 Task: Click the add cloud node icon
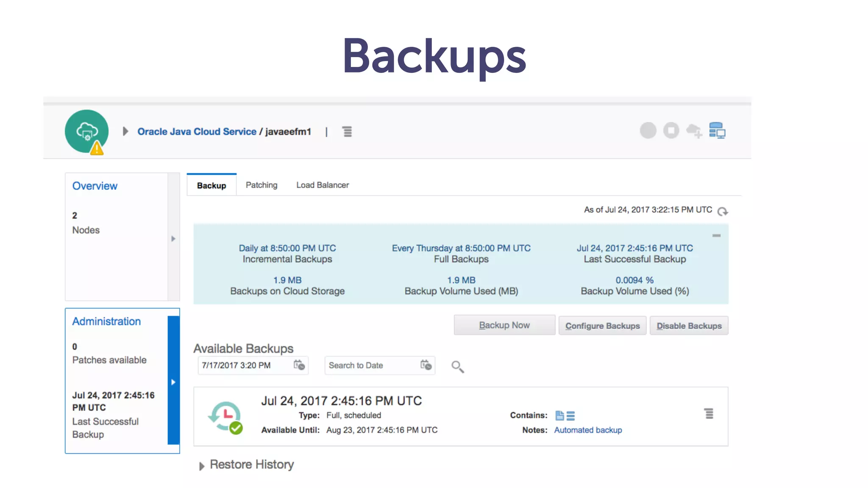pos(694,130)
